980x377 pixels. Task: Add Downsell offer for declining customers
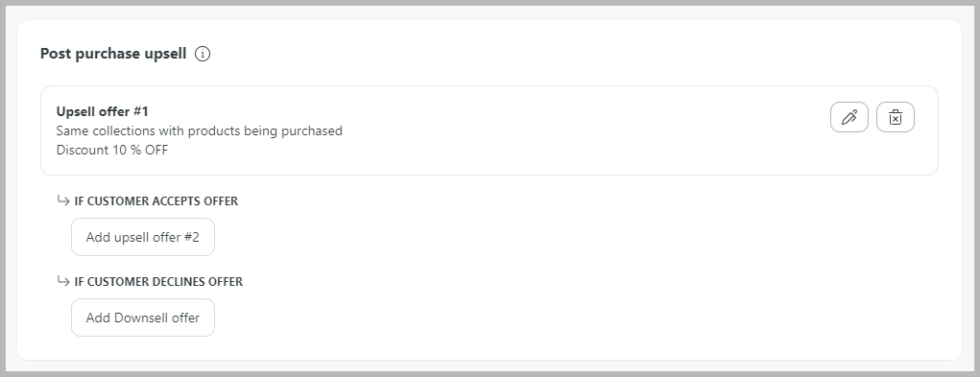tap(142, 318)
